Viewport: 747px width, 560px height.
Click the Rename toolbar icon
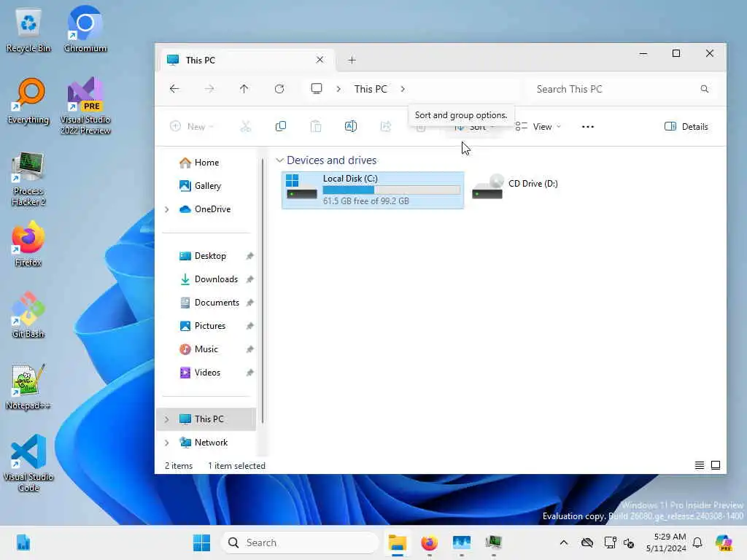coord(351,126)
